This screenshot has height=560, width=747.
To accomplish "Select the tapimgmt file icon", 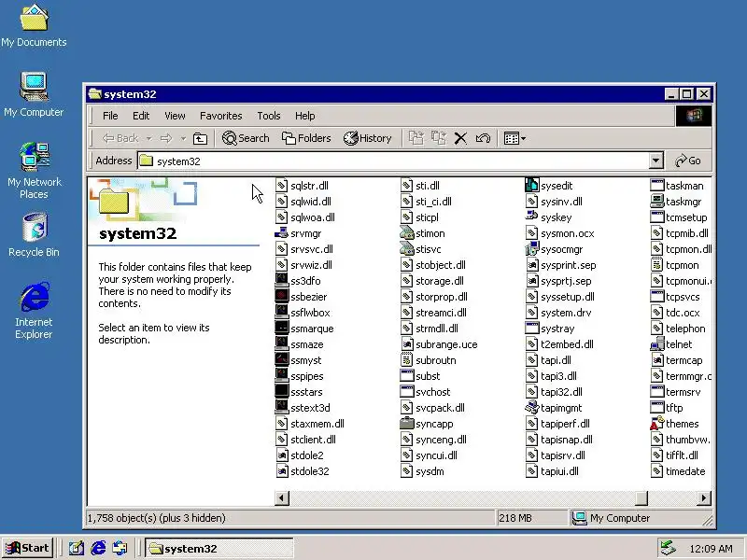I will point(531,408).
